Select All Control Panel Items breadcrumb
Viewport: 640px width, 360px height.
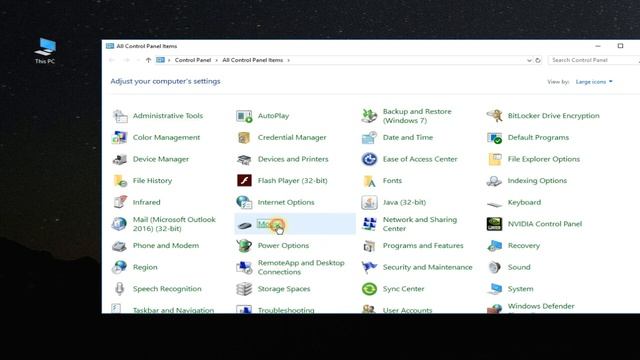(252, 60)
